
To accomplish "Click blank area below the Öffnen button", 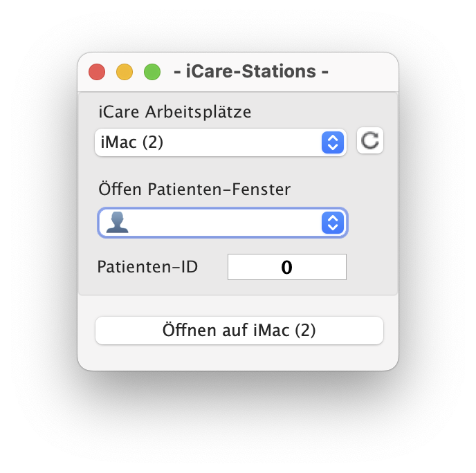I will point(238,358).
